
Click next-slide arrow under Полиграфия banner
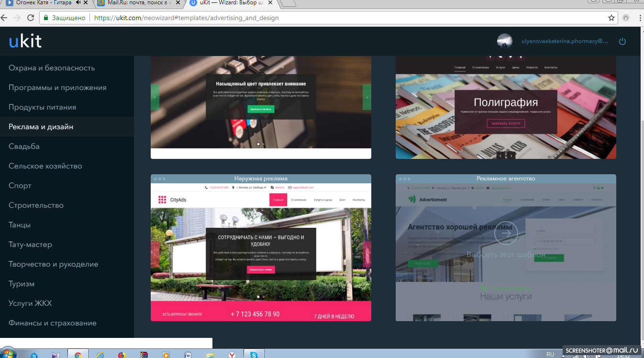511,156
